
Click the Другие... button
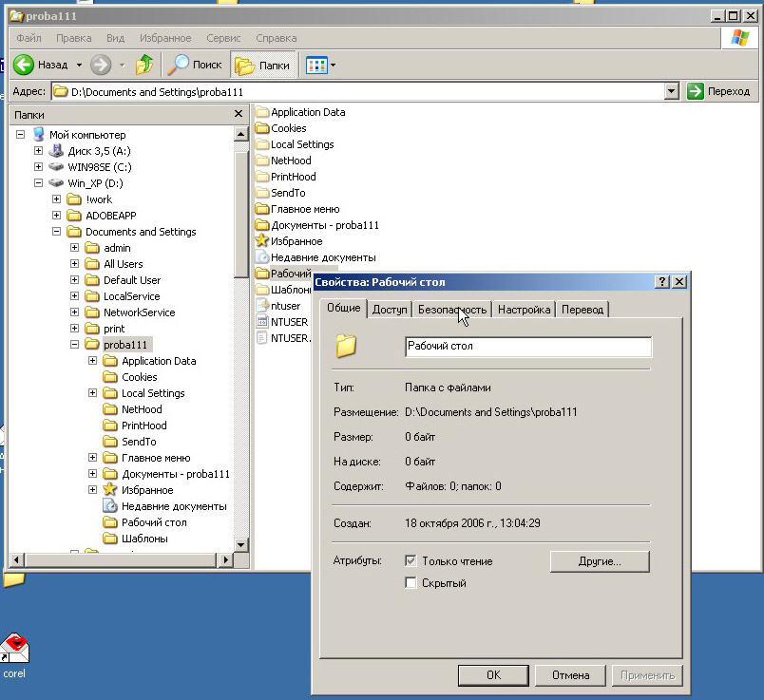[x=599, y=561]
